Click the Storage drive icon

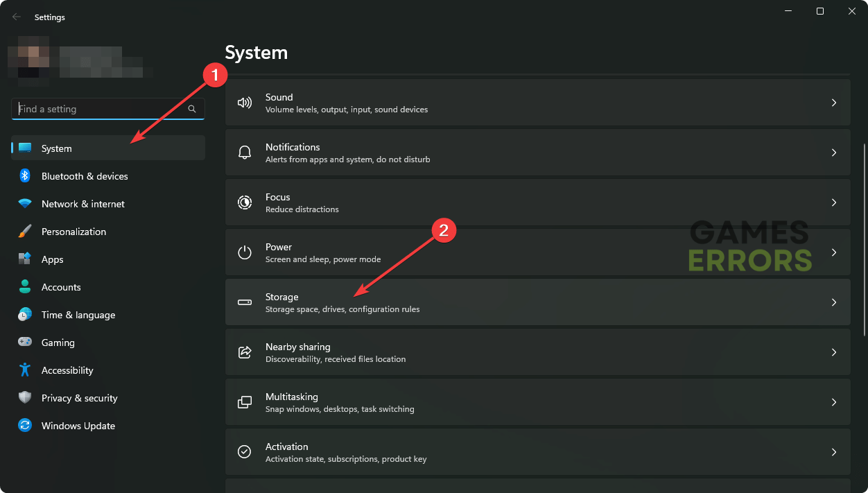[244, 302]
